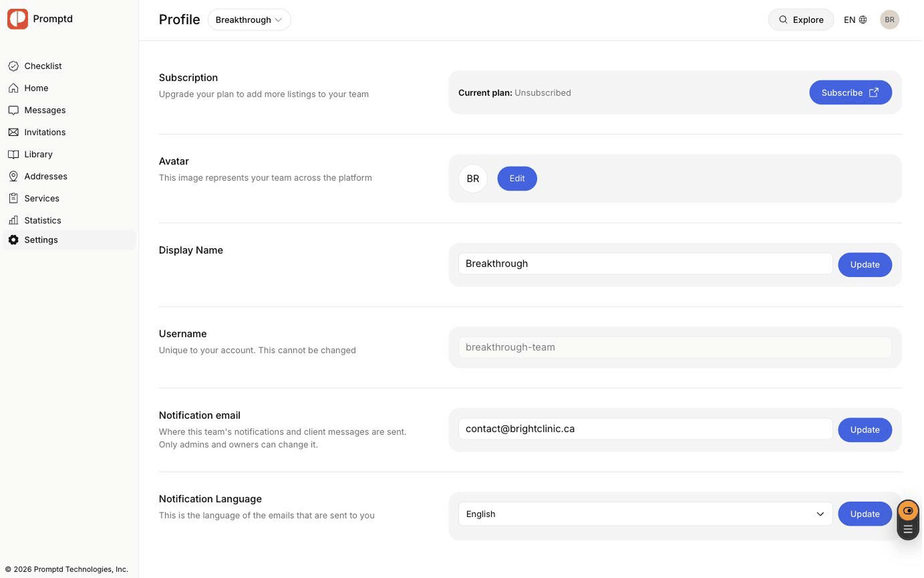Click Edit to change the avatar
Screen dimensions: 924x578
[517, 178]
